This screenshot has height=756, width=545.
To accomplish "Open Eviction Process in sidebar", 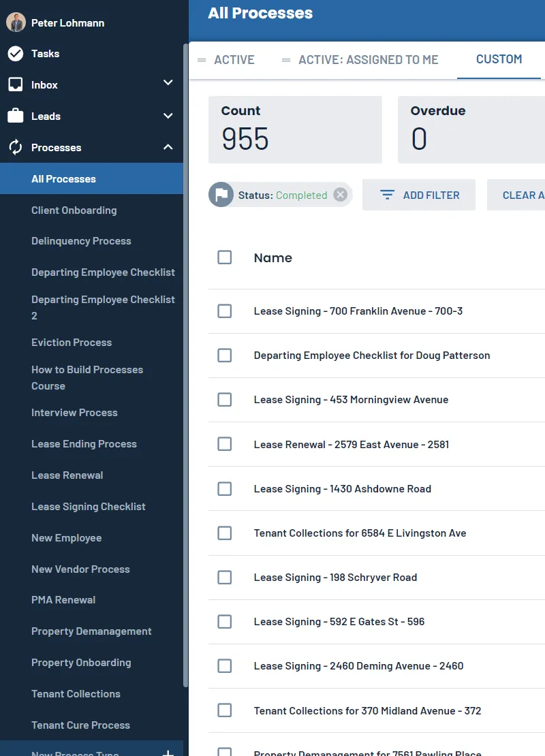I will coord(72,343).
